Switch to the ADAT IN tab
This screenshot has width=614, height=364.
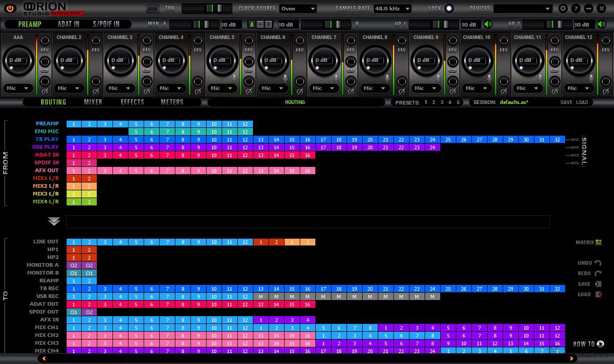coord(69,24)
